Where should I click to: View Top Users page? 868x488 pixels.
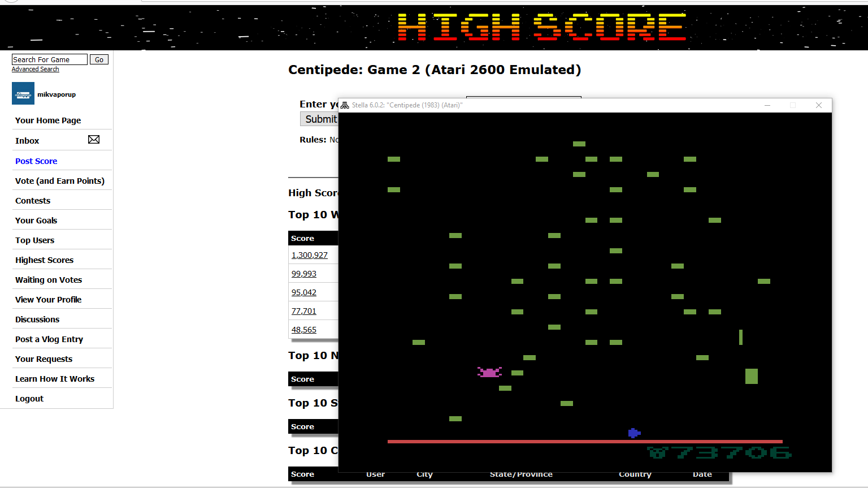[x=35, y=240]
